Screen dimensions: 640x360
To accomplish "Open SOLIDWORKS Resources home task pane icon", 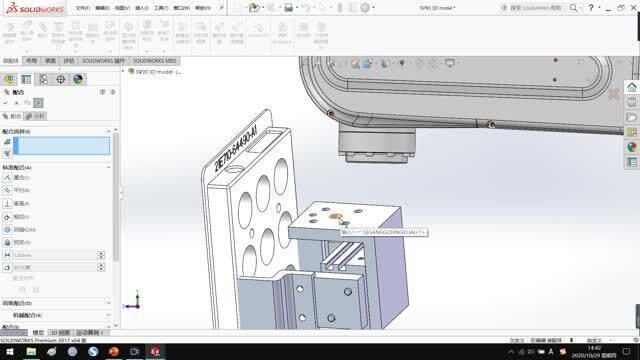I will point(631,87).
